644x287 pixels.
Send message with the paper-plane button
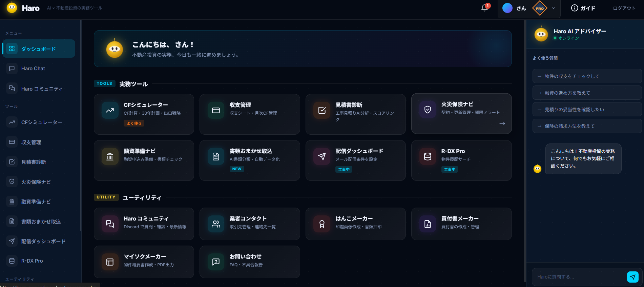632,277
